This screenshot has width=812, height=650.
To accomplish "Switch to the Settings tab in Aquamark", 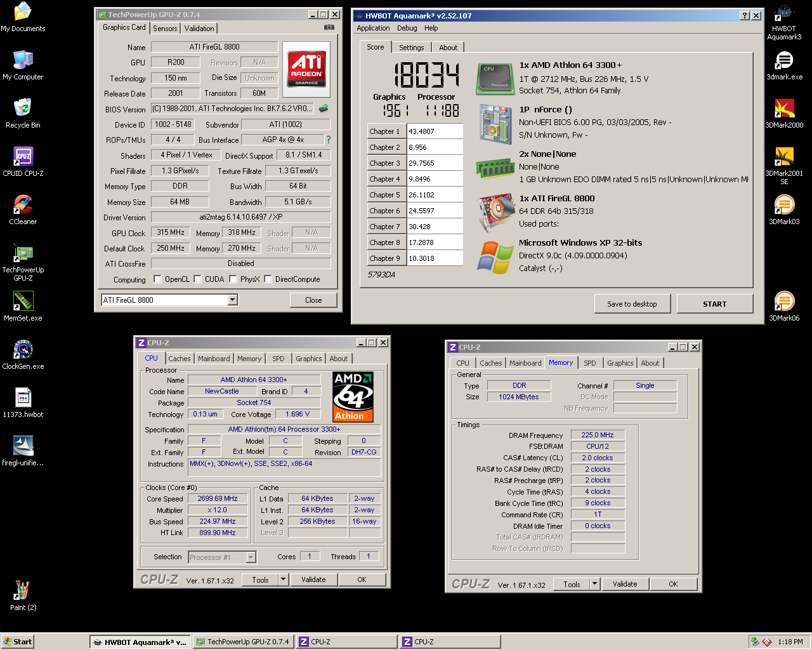I will (411, 48).
